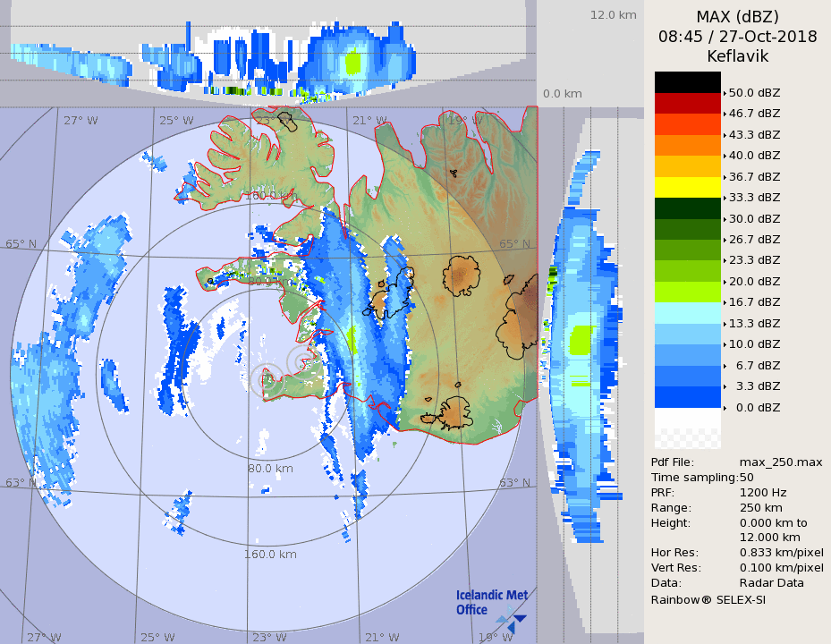This screenshot has width=831, height=644.
Task: Click the max_250.max Pdf File value
Action: tap(780, 462)
